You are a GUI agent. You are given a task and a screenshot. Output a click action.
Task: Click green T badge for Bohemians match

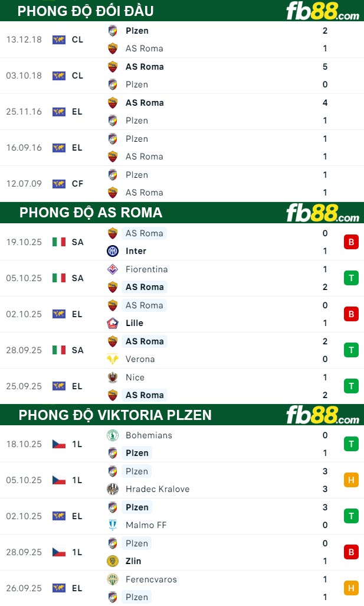pos(351,444)
